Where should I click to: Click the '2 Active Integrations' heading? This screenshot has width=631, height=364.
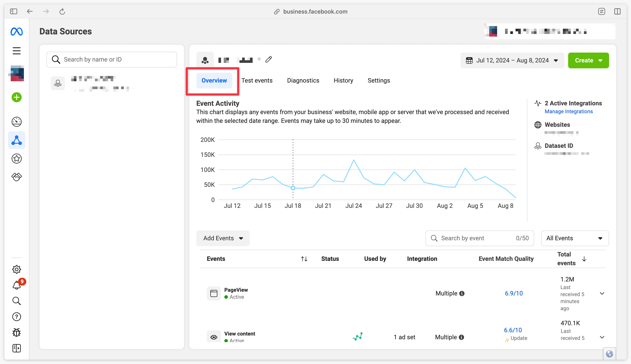point(573,103)
